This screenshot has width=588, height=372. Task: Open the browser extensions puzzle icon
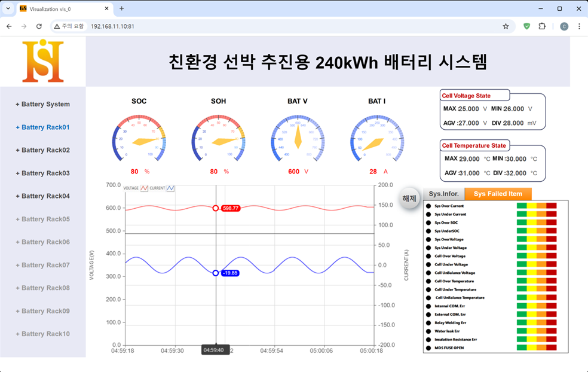click(542, 26)
